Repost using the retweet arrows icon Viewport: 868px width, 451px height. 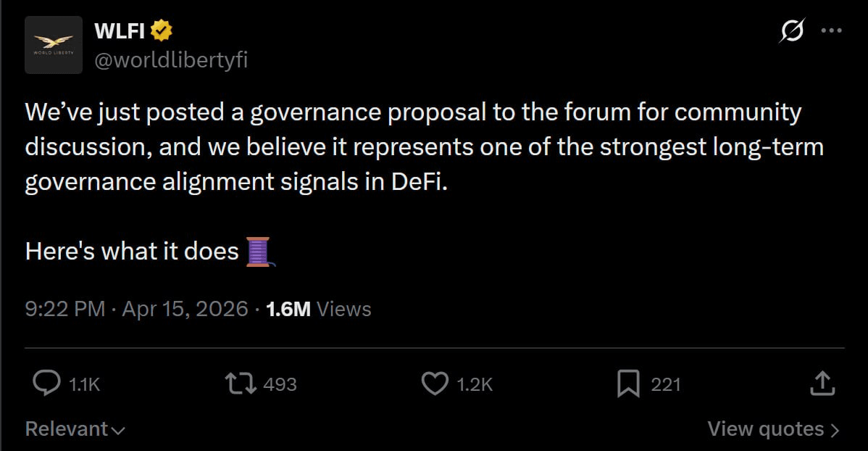point(241,384)
